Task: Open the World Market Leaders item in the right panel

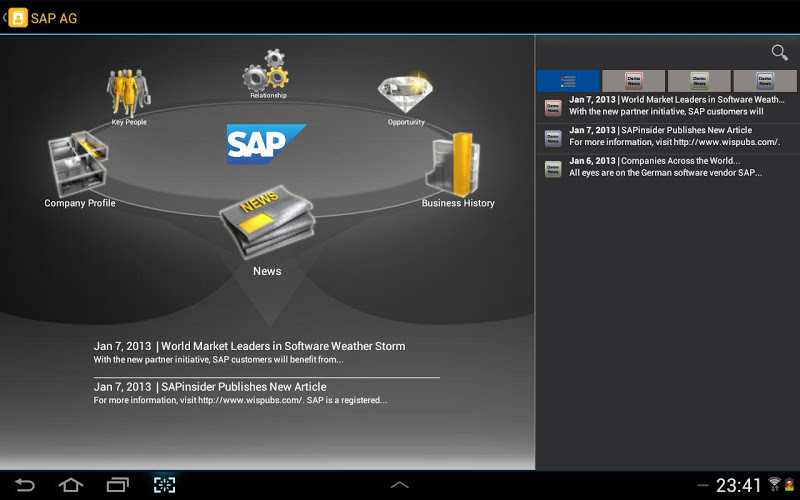Action: pos(668,108)
